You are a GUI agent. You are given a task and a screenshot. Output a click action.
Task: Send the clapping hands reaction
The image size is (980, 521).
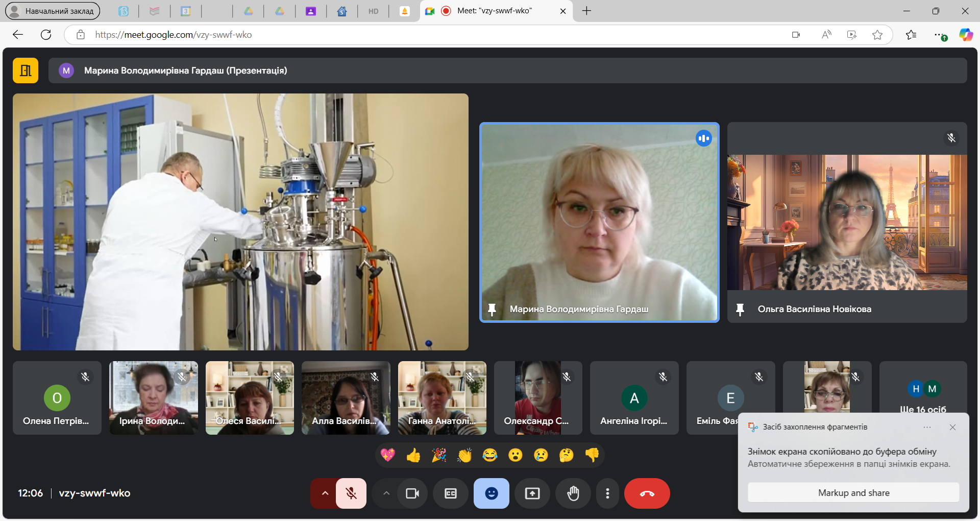coord(464,455)
